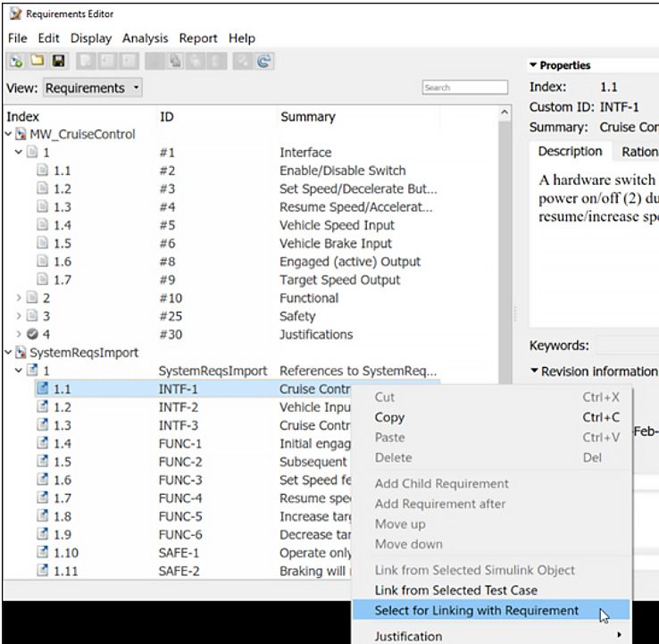The width and height of the screenshot is (659, 644).
Task: Collapse the Properties panel section
Action: [534, 66]
